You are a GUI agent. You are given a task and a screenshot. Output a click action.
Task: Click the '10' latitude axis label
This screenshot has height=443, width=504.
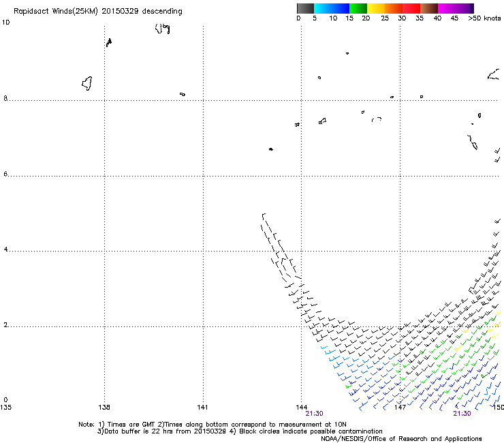click(5, 22)
